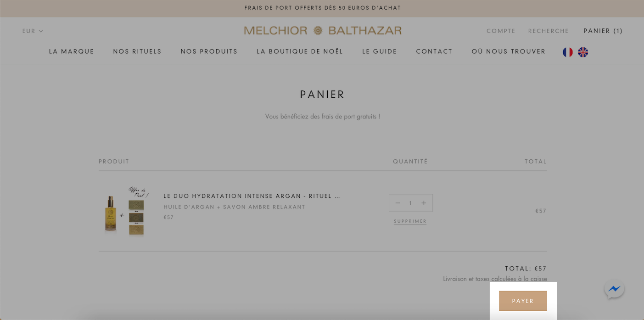The image size is (644, 320).
Task: Switch site language to French flag
Action: click(x=568, y=52)
